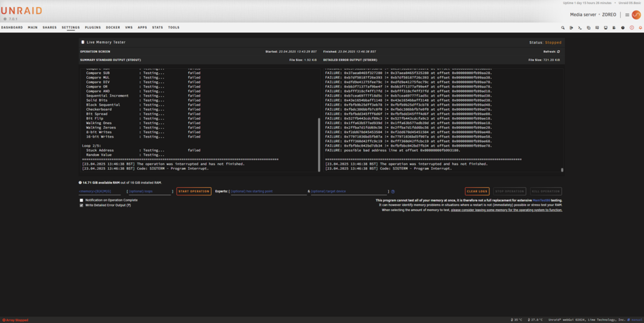Click the red circled alert icon

click(x=632, y=28)
